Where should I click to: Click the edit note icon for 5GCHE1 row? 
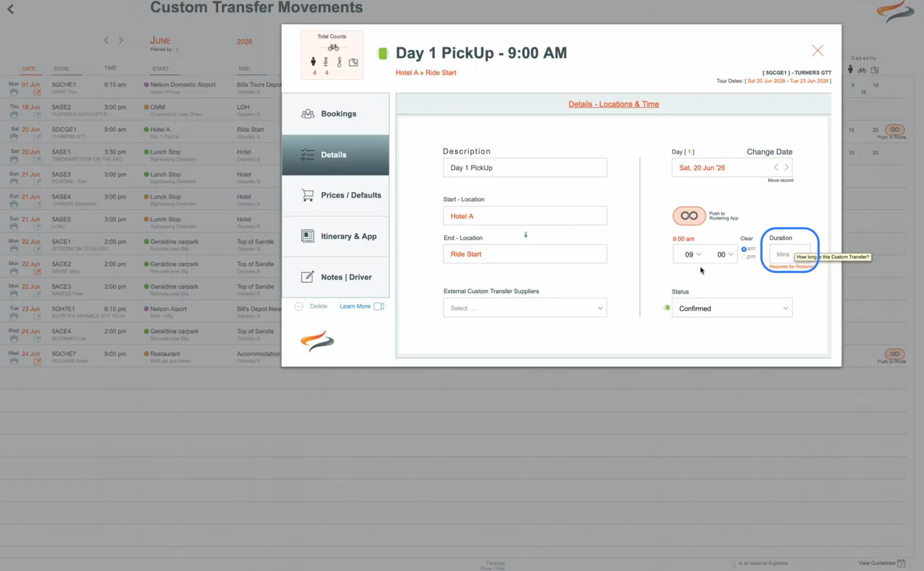click(37, 92)
